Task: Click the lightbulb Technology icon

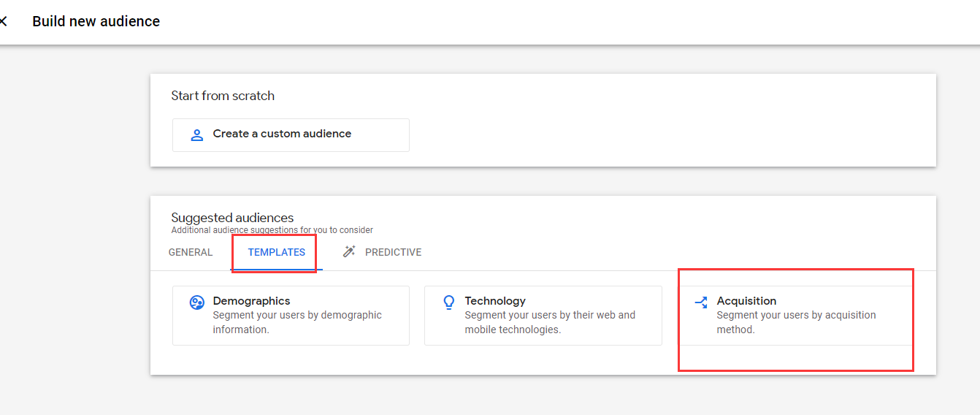Action: click(x=449, y=302)
